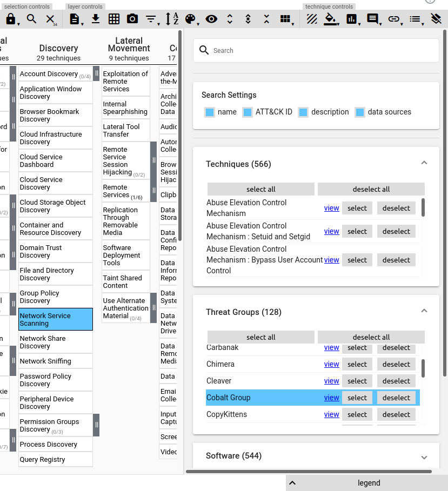Open the link icon in technique controls
This screenshot has height=491, width=448.
tap(394, 19)
